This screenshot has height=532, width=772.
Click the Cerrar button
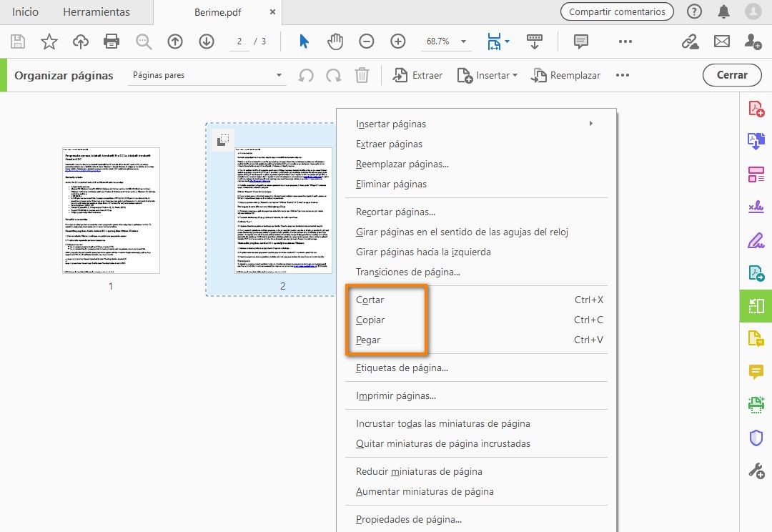point(732,75)
